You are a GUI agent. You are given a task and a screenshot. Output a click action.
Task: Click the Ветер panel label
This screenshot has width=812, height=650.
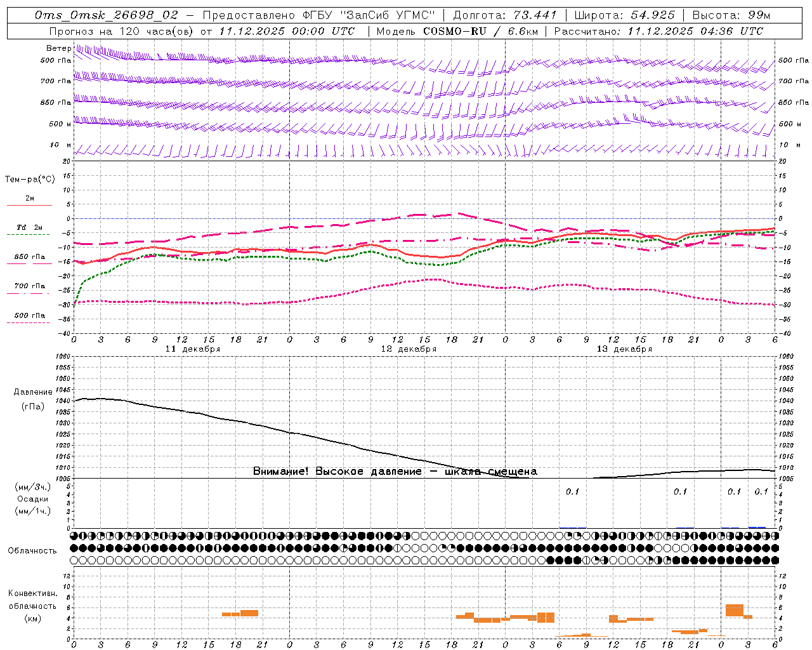coord(58,48)
